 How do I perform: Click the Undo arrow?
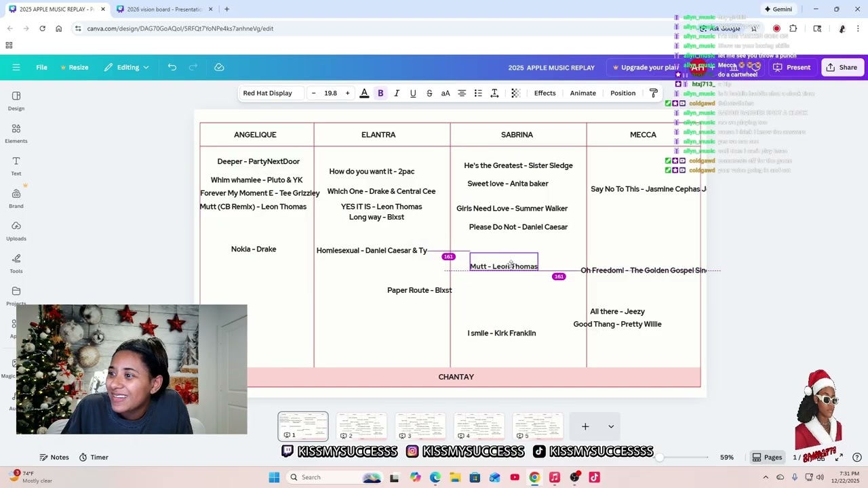coord(172,67)
